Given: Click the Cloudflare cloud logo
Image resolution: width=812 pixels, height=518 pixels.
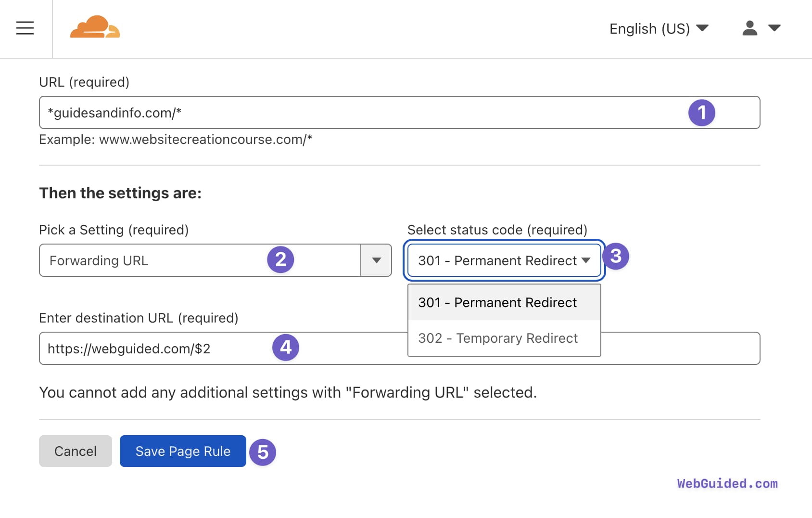Looking at the screenshot, I should (x=95, y=28).
